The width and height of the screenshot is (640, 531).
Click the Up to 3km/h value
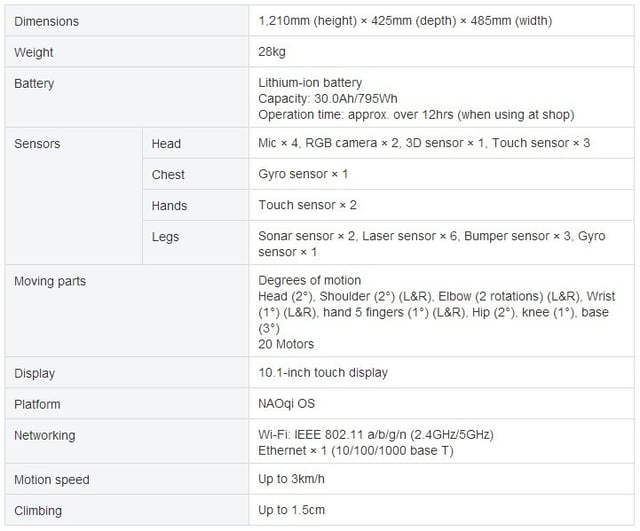294,479
